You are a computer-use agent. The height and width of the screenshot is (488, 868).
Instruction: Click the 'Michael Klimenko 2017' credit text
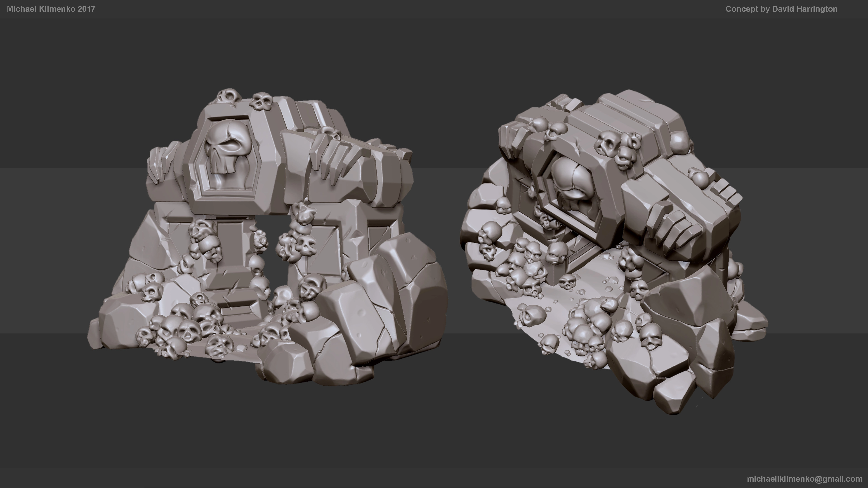pyautogui.click(x=51, y=9)
